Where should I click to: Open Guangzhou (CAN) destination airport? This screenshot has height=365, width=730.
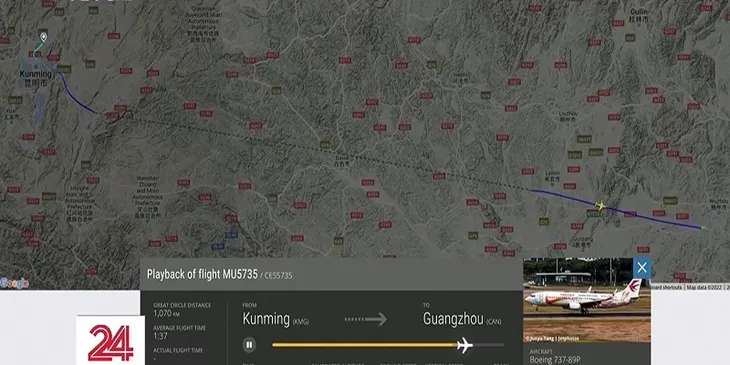pos(463,319)
